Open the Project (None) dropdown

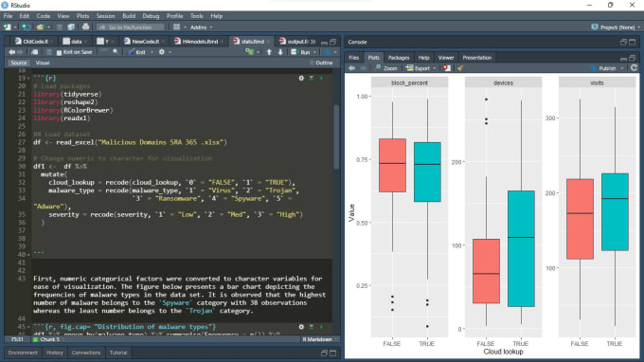(x=616, y=27)
